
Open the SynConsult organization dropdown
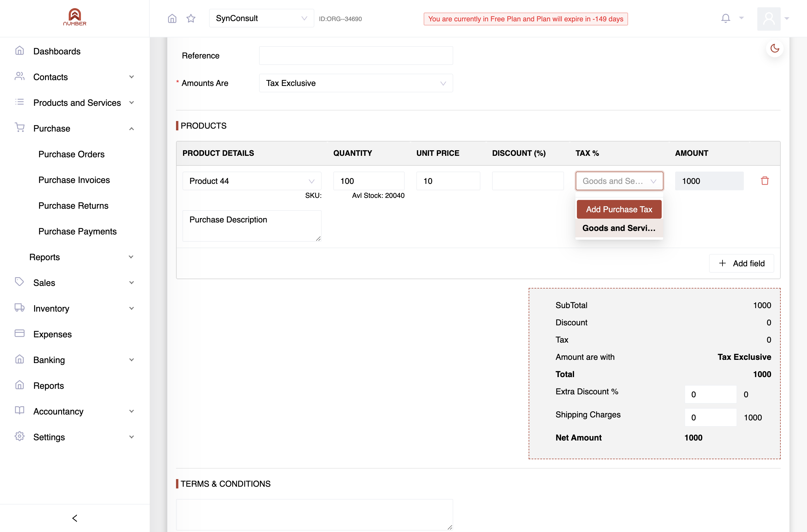pos(261,18)
